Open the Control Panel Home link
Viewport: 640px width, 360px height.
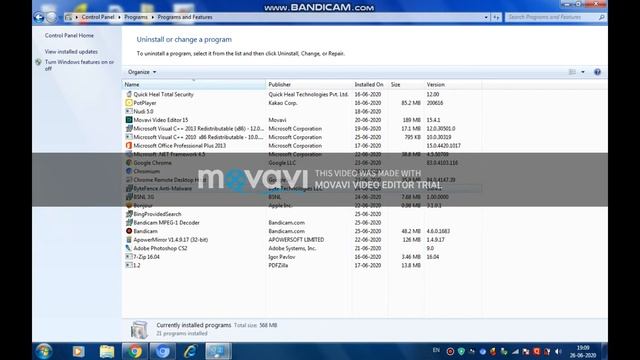(69, 36)
